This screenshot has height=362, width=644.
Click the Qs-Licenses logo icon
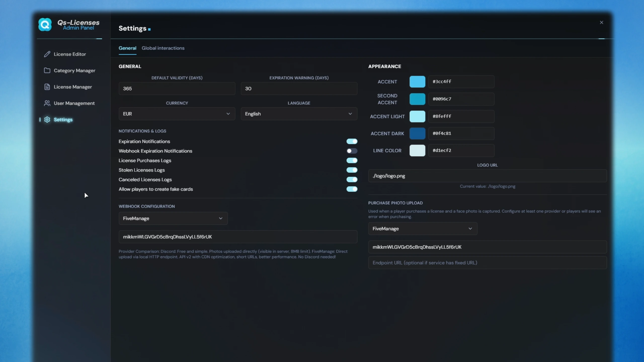pos(45,25)
